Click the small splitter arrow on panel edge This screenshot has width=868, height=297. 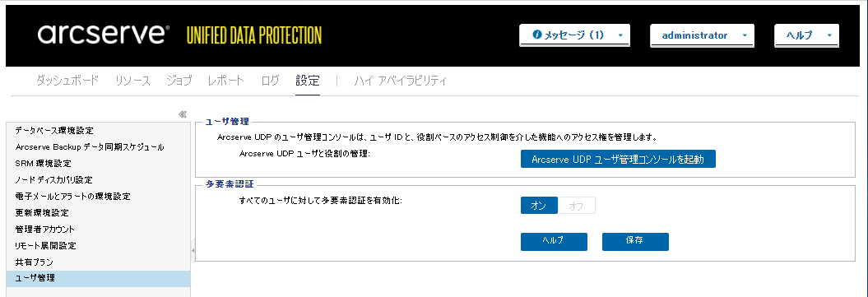coord(193,251)
